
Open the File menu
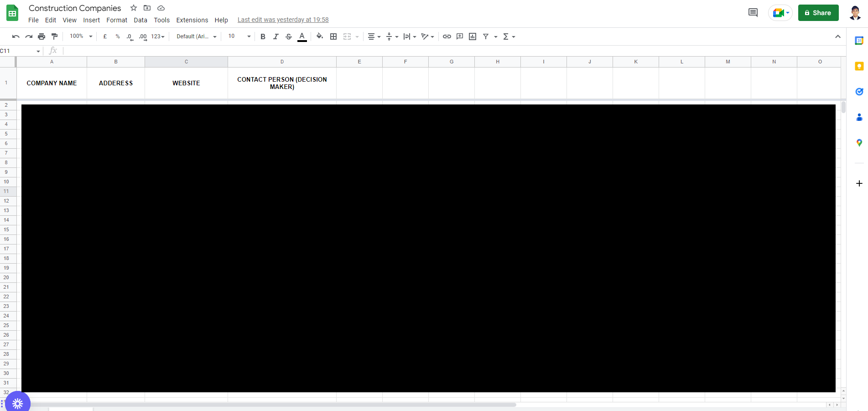pos(33,20)
